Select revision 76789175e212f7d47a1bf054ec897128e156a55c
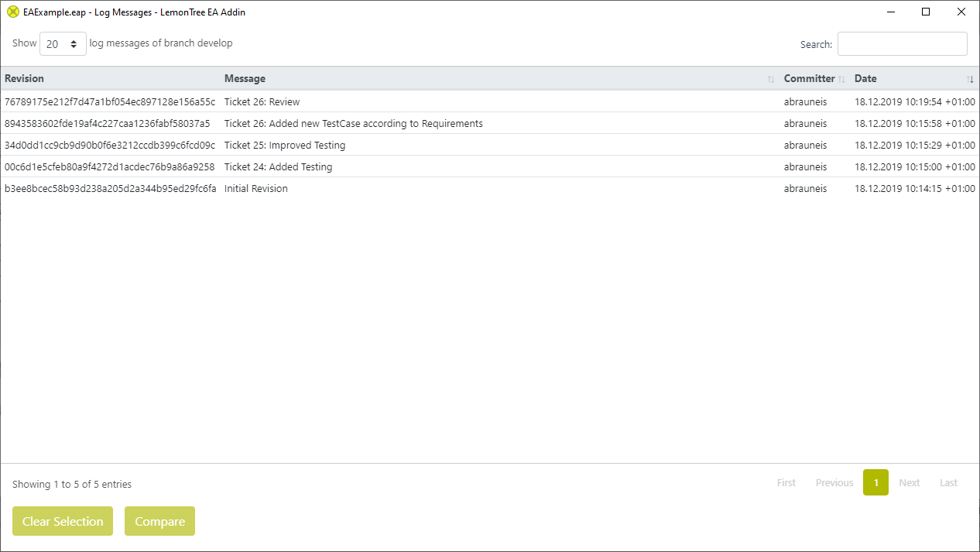The image size is (980, 552). [110, 101]
